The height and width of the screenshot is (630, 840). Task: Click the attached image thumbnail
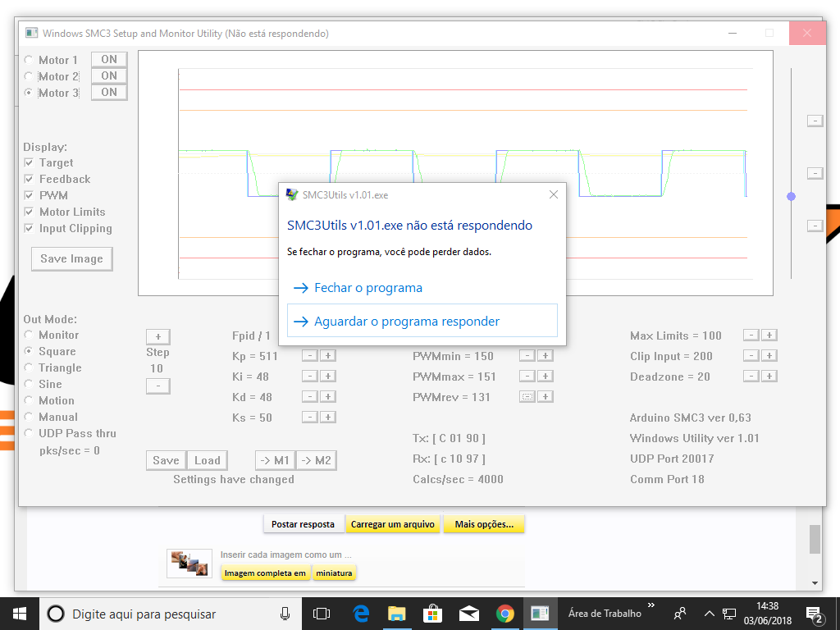pos(189,564)
